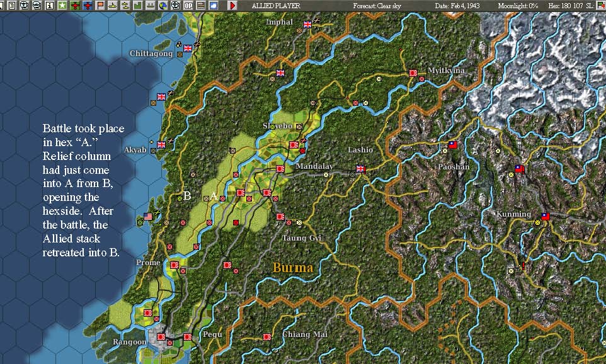Select the Japanese flag at Prome
The height and width of the screenshot is (364, 606).
pyautogui.click(x=174, y=265)
